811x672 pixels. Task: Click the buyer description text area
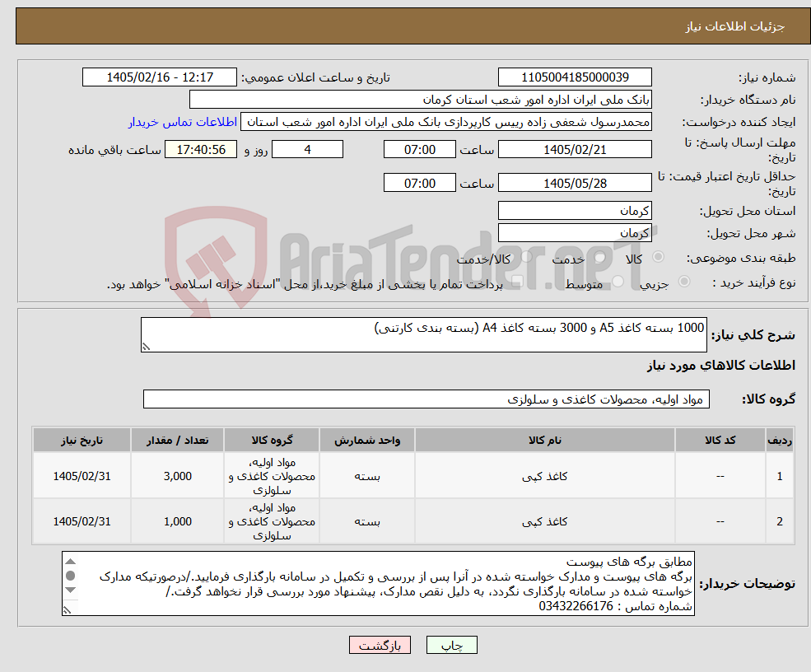tap(378, 584)
